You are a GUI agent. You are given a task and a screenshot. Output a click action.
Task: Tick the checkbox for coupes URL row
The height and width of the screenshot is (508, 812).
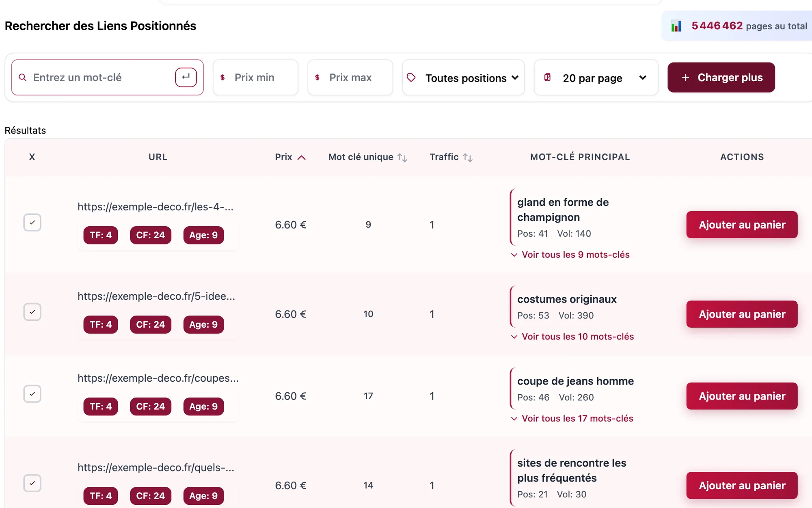(32, 394)
